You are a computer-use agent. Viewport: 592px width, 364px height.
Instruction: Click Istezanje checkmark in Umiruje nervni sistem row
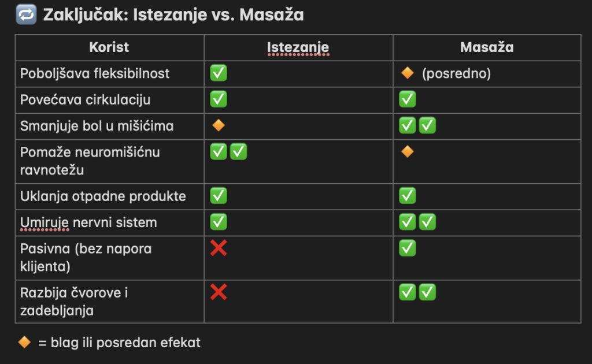[x=219, y=222]
